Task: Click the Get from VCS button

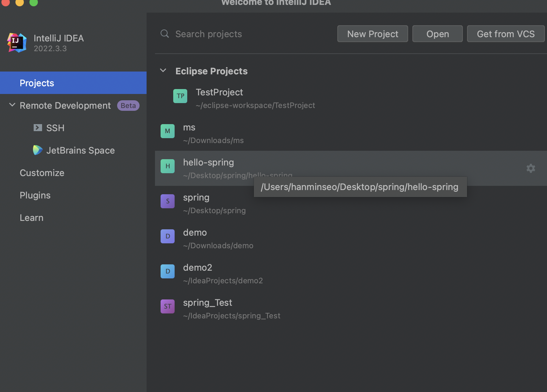Action: [506, 34]
